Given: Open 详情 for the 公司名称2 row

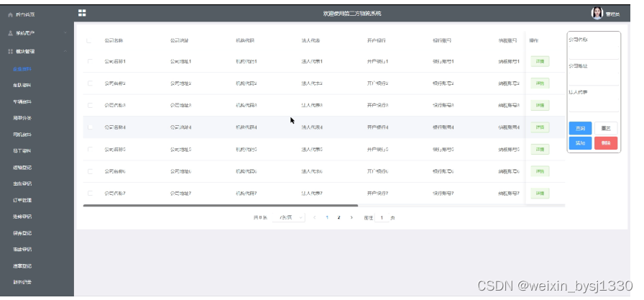Looking at the screenshot, I should pyautogui.click(x=540, y=83).
